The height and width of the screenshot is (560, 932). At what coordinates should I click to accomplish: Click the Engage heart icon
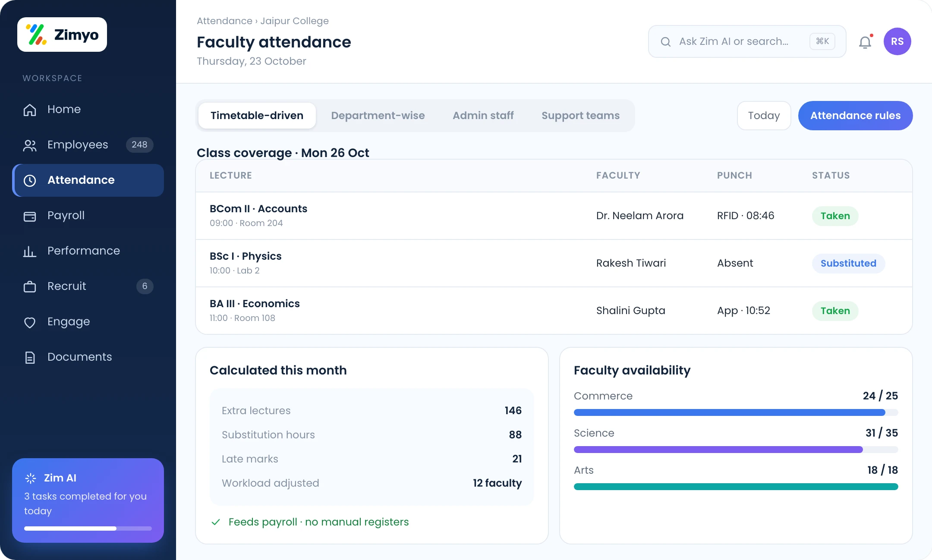pos(30,322)
